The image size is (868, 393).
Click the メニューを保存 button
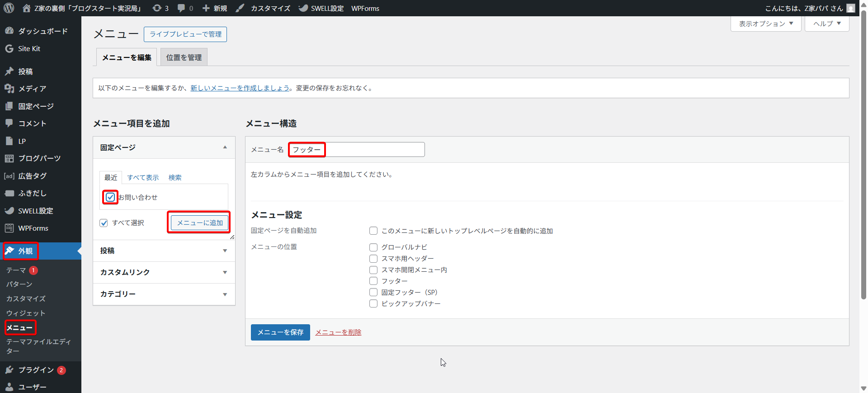tap(280, 332)
